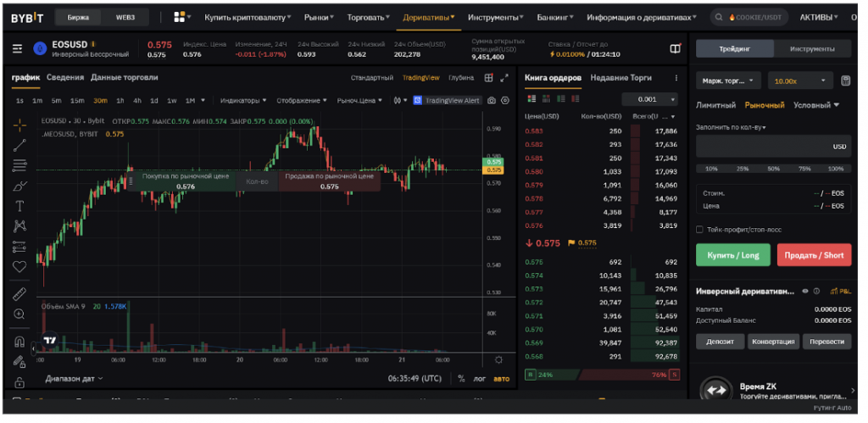868x423 pixels.
Task: Enable the Тейк-профит/стоп-лосс checkbox
Action: (x=699, y=230)
